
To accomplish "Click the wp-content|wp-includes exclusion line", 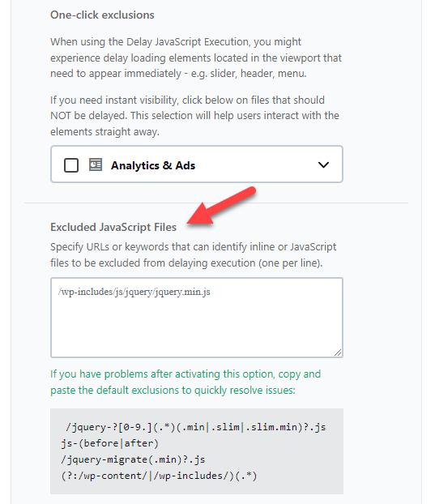I will point(159,476).
